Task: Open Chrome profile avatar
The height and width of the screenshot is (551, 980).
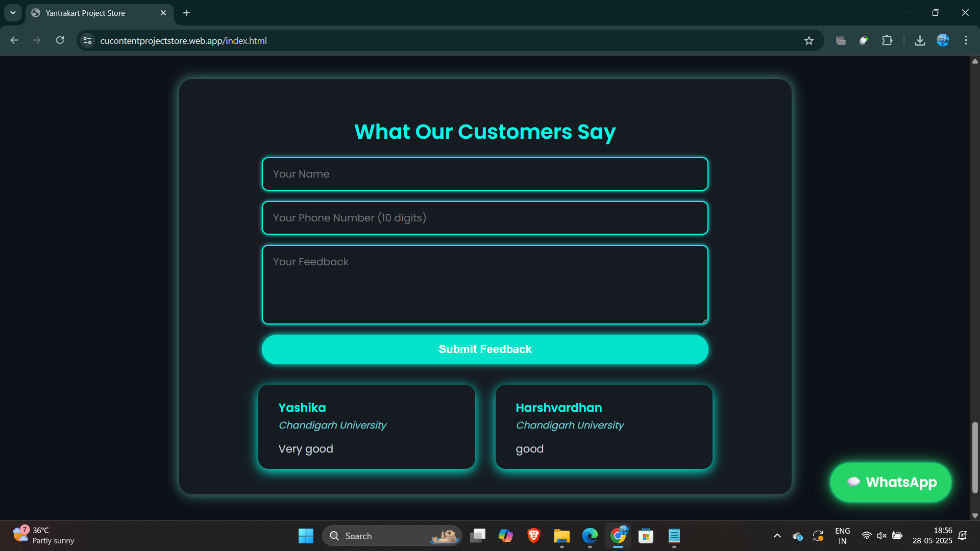Action: (x=943, y=41)
